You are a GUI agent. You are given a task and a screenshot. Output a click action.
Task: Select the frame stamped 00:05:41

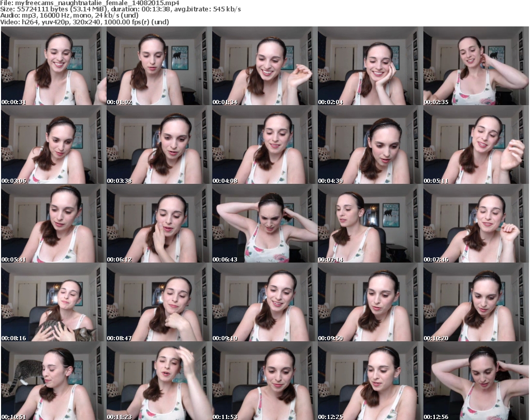click(54, 224)
